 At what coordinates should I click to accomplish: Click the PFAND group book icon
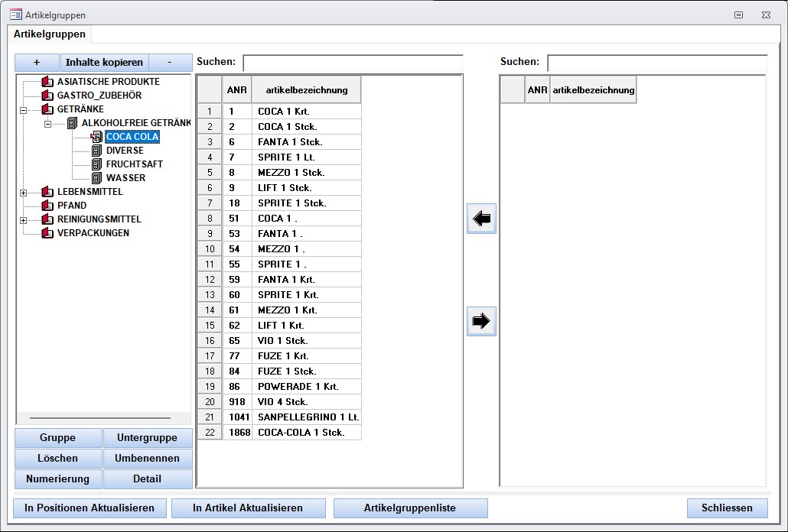[47, 206]
